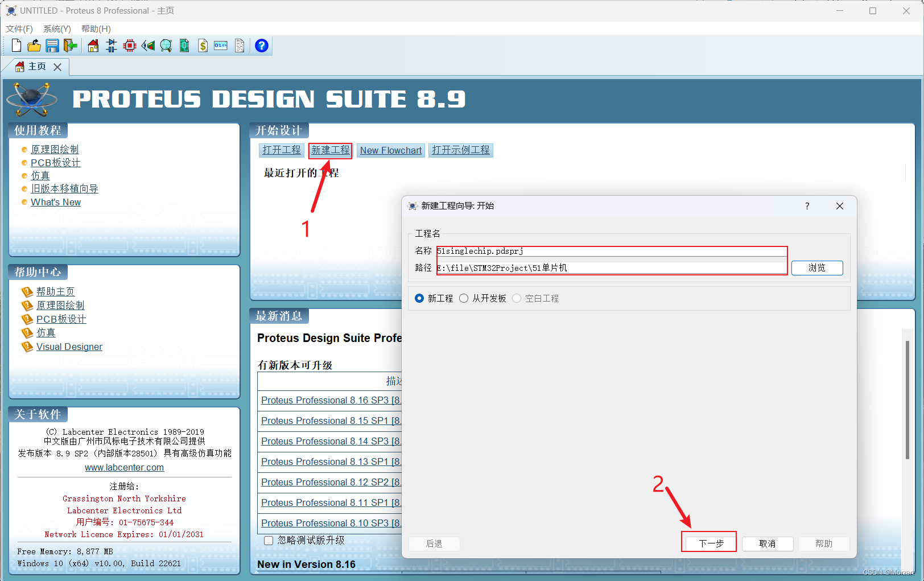Open the Design Explorer icon

pyautogui.click(x=184, y=46)
